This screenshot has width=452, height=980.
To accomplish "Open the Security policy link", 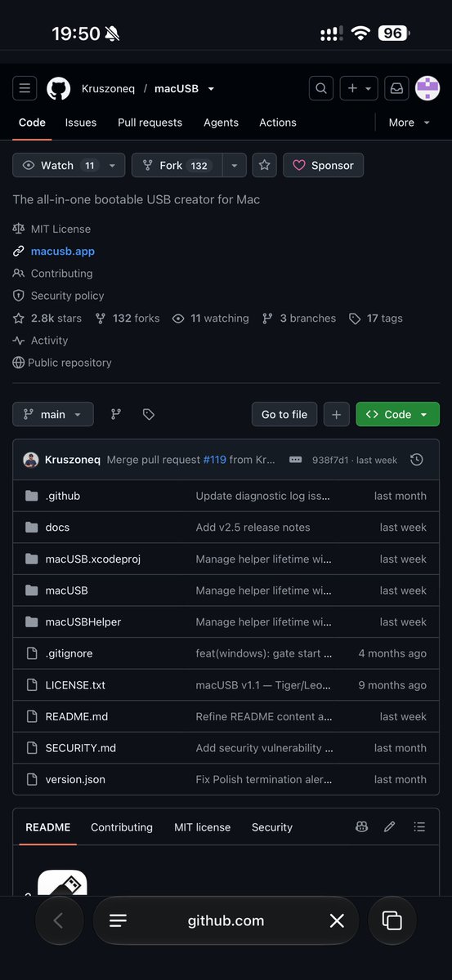I will click(67, 296).
